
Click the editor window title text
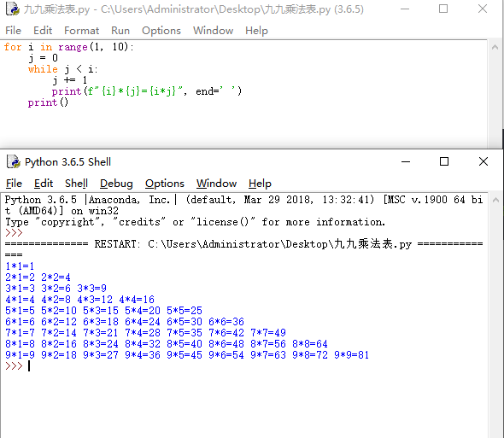(194, 9)
